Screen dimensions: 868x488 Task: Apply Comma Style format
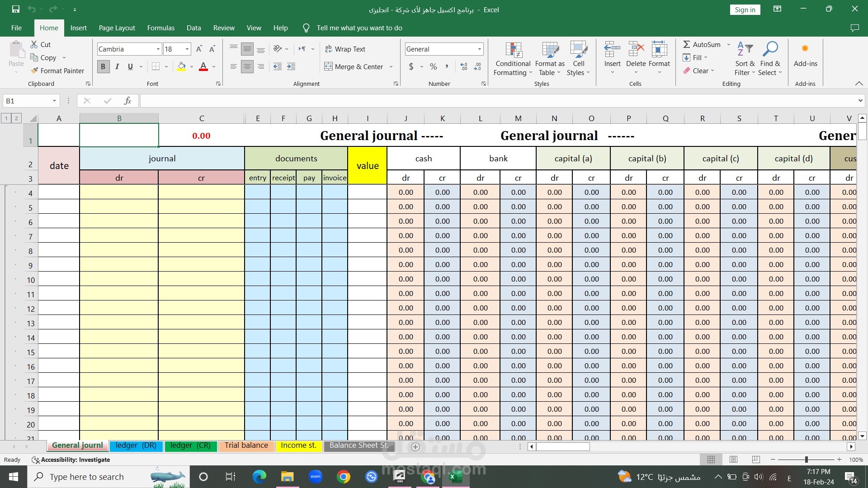447,66
